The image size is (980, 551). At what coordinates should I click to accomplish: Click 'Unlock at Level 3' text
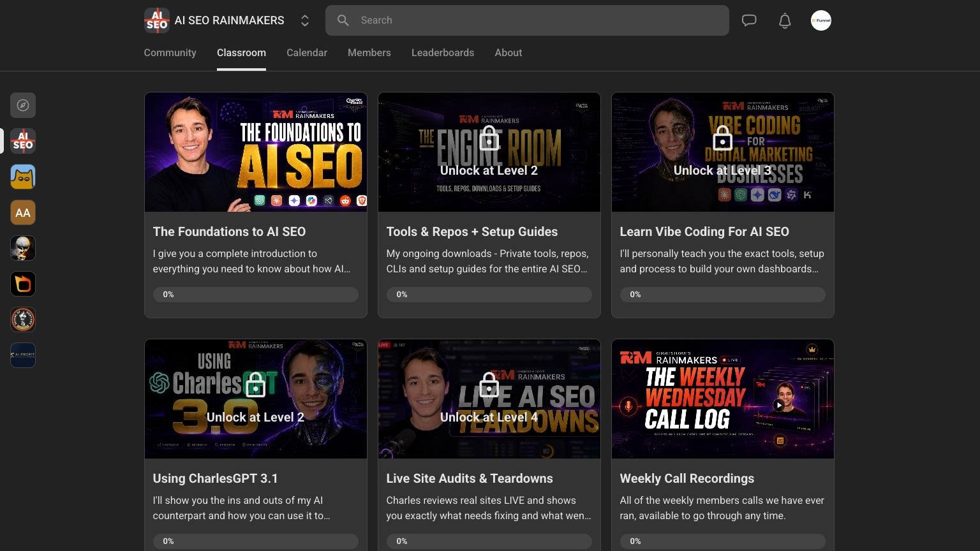tap(722, 170)
